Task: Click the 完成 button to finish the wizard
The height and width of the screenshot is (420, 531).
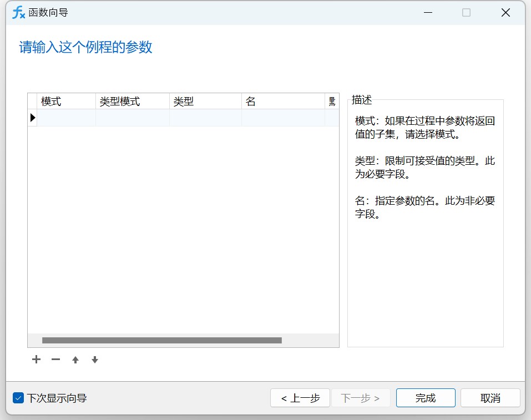Action: (x=425, y=397)
